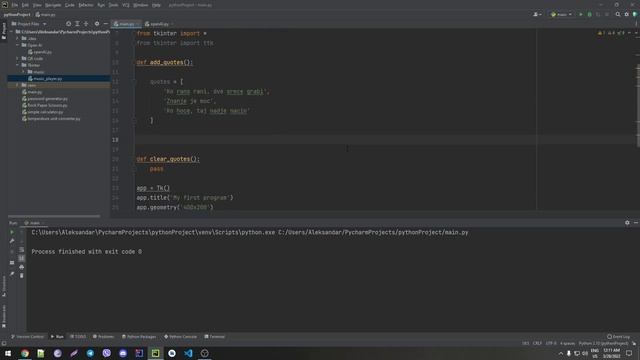
Task: Open the Python Console tool window
Action: point(180,337)
